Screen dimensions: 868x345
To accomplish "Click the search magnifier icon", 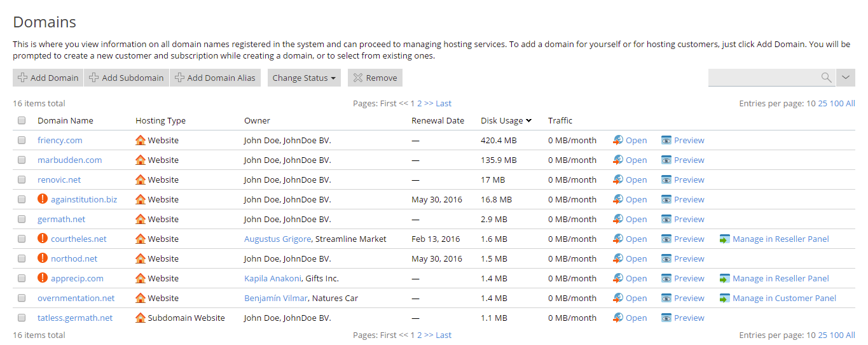I will tap(826, 78).
